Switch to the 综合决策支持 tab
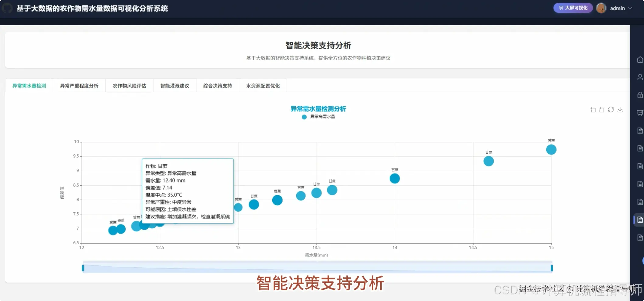644x301 pixels. click(x=218, y=86)
